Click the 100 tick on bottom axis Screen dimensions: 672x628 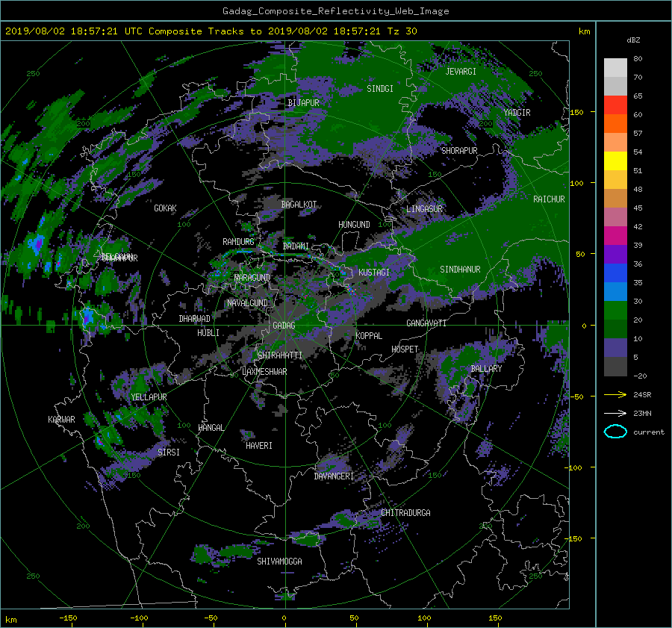click(x=424, y=618)
